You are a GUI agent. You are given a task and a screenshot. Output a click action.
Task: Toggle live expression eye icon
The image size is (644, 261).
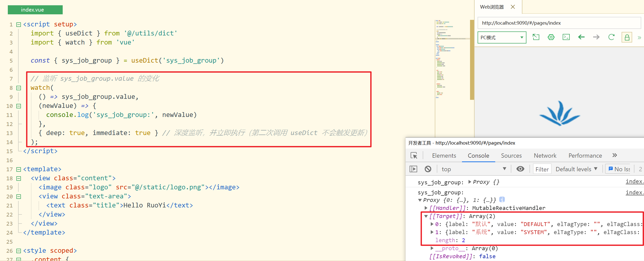(x=520, y=169)
